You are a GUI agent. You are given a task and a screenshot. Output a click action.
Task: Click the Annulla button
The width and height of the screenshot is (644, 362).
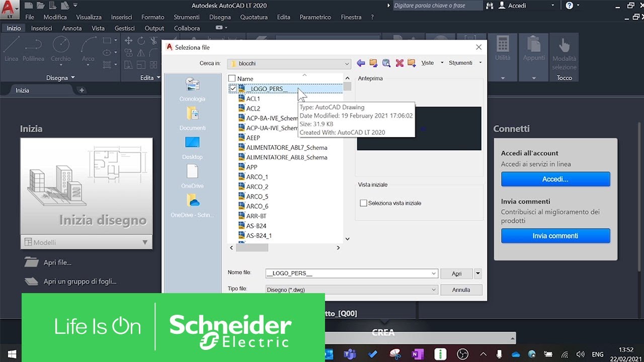tap(461, 290)
